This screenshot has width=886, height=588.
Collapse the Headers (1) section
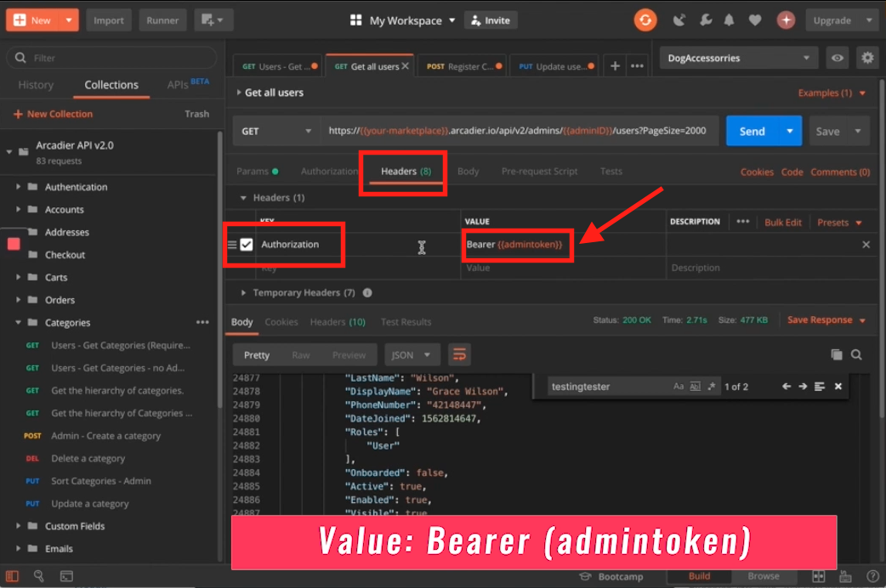click(x=243, y=198)
